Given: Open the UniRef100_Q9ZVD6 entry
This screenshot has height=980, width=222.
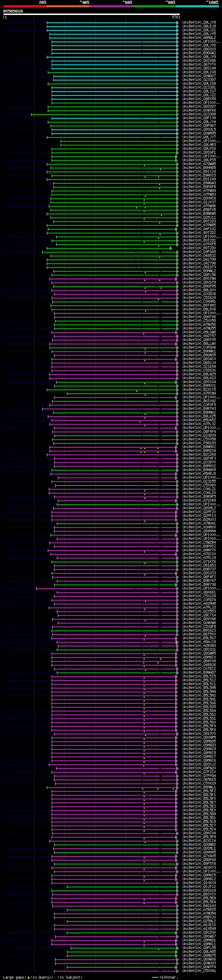Looking at the screenshot, I should click(x=199, y=60).
